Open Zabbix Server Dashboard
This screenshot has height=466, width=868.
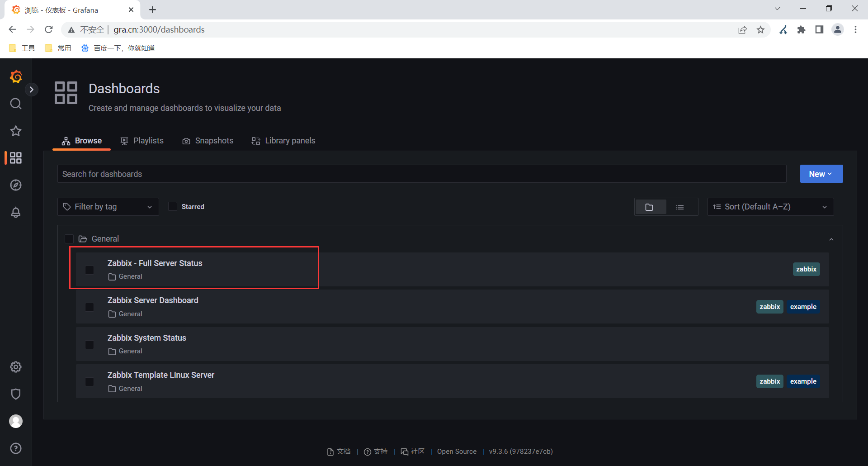153,300
